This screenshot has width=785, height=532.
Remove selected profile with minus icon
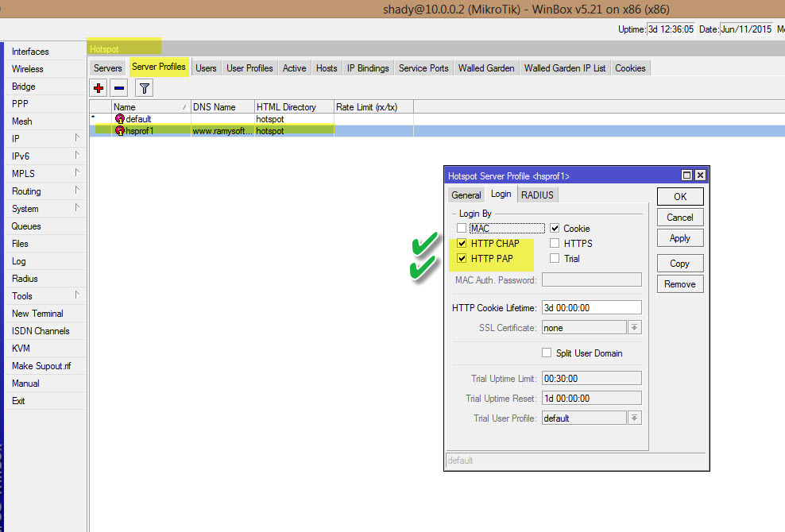click(119, 88)
